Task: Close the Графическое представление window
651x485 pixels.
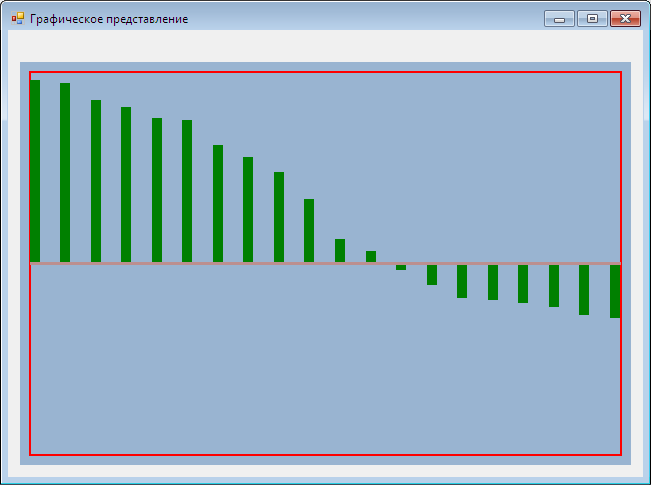Action: click(625, 19)
